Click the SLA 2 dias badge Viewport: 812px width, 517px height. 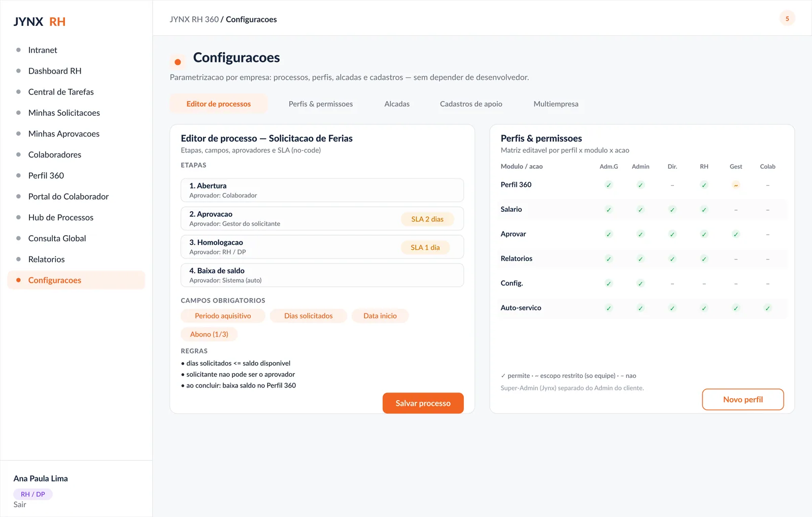point(427,219)
